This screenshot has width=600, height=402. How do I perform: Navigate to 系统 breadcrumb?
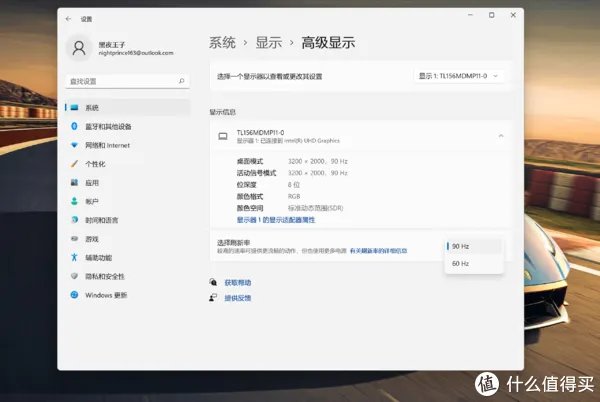222,42
